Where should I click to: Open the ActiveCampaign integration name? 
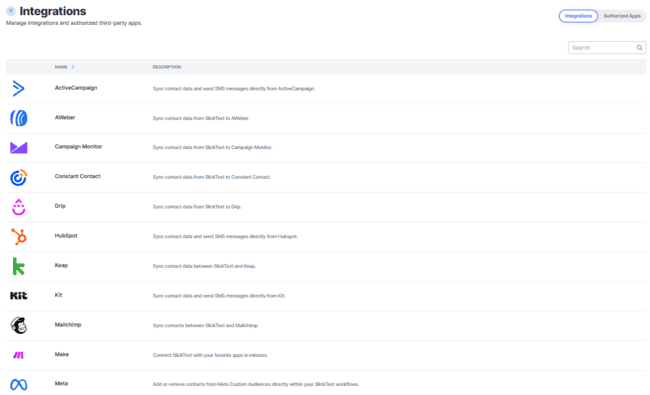pos(76,88)
